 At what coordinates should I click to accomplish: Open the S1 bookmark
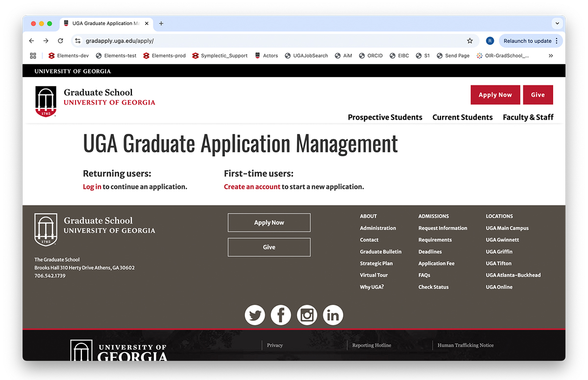tap(423, 55)
